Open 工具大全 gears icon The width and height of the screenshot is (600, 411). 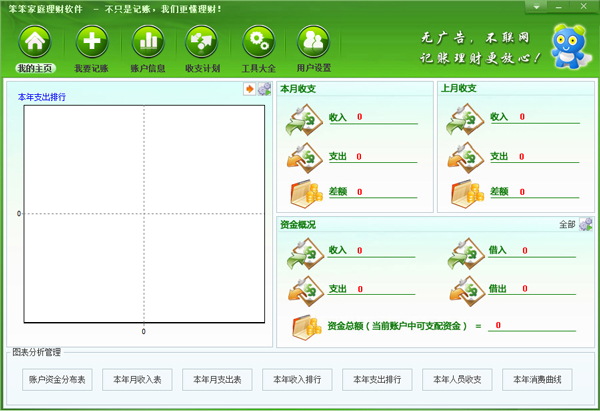[259, 41]
